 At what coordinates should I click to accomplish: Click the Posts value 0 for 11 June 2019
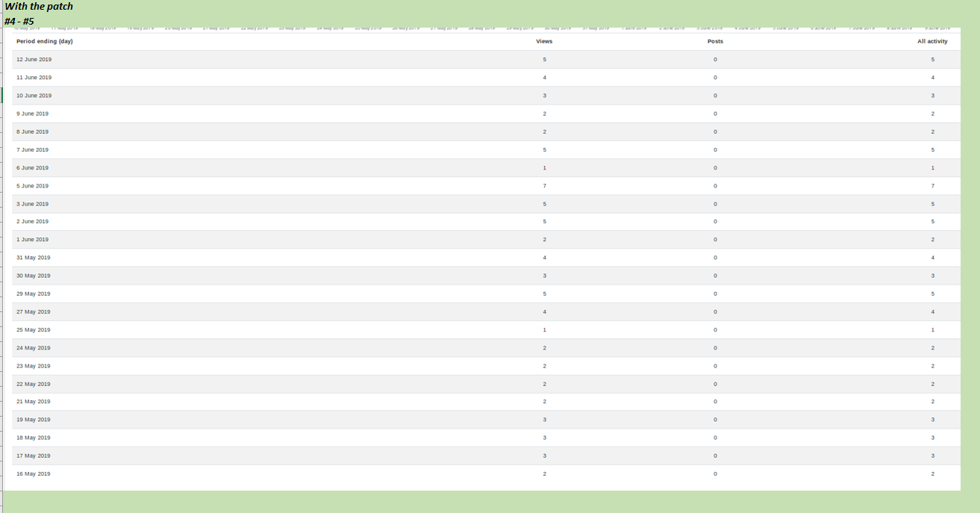pyautogui.click(x=715, y=78)
